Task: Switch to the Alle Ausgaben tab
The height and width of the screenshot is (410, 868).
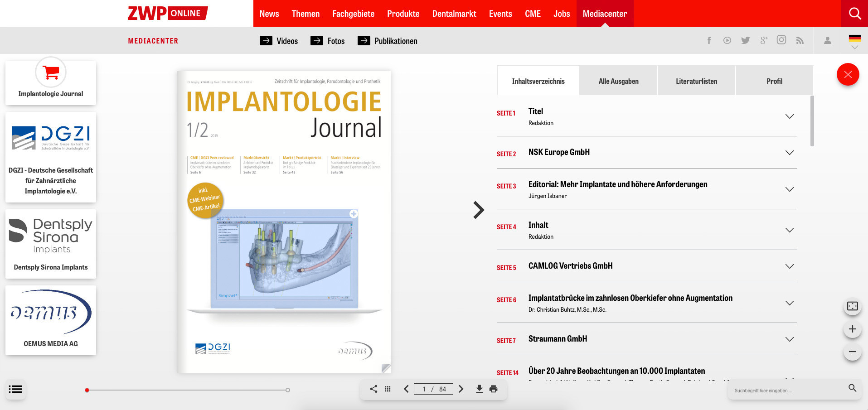Action: pyautogui.click(x=618, y=81)
